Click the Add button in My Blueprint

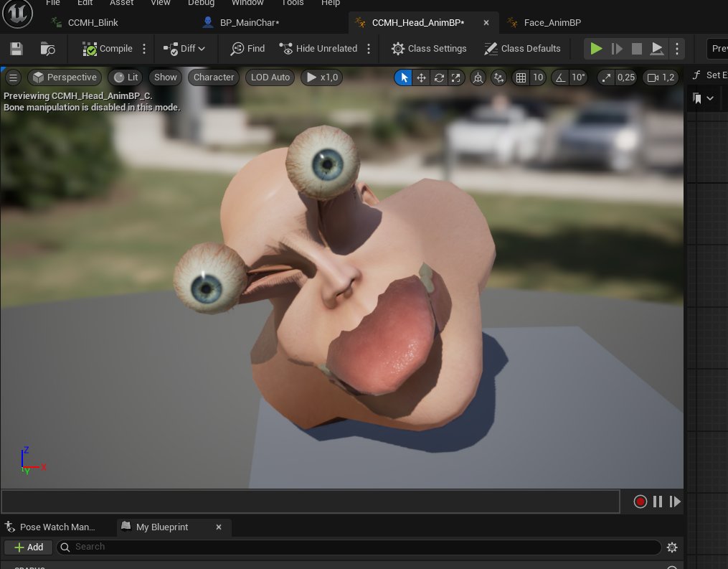pyautogui.click(x=28, y=547)
